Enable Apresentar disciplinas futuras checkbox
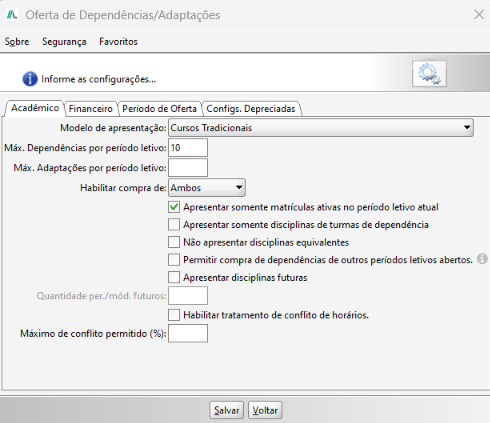Viewport: 490px width, 423px height. click(174, 277)
